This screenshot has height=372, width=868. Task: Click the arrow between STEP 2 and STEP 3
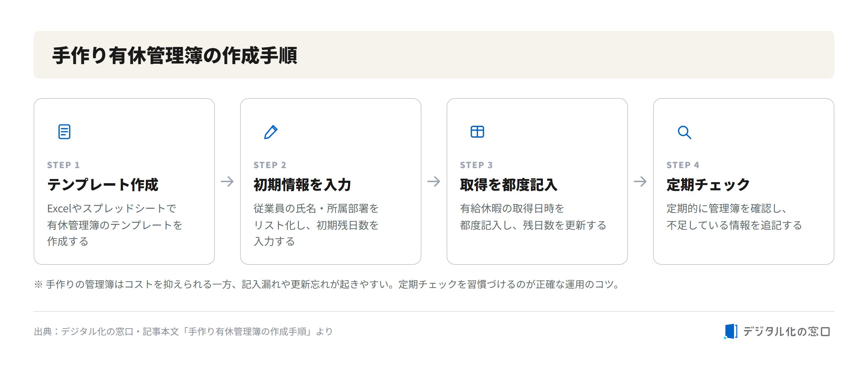tap(434, 181)
